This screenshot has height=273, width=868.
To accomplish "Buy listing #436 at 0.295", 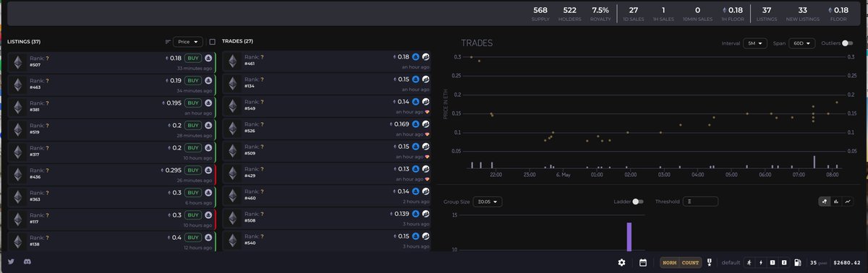I will (193, 170).
